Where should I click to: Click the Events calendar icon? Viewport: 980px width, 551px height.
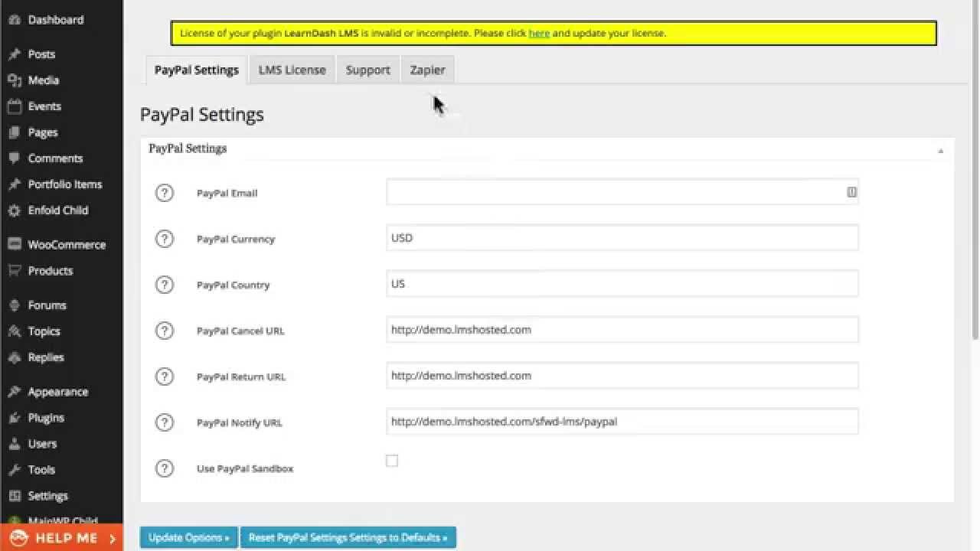14,106
